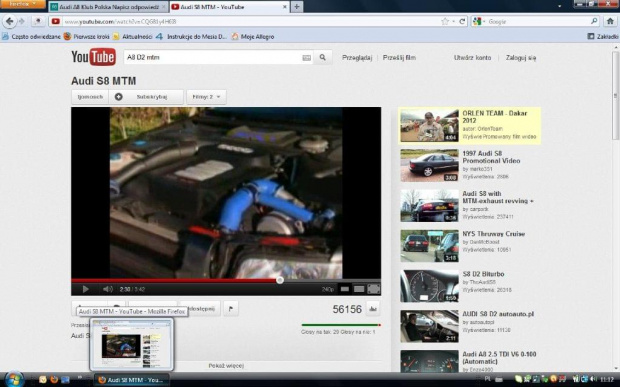Click the video progress bar scrubber
Viewport: 620px width, 387px height.
[280, 280]
